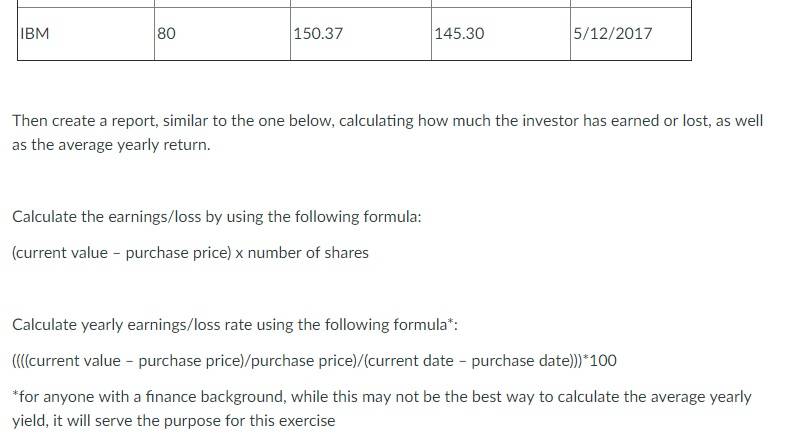Click 'number of shares' in earnings formula
The height and width of the screenshot is (447, 789).
tap(308, 253)
